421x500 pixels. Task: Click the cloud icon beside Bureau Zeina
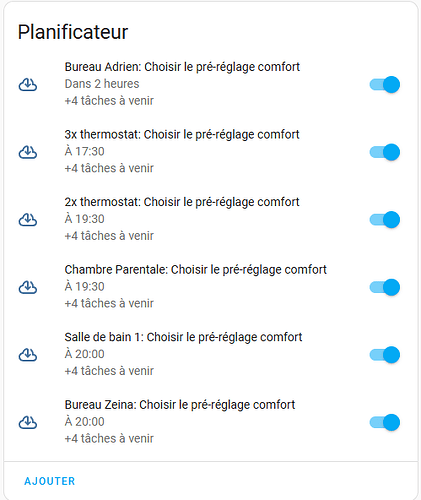[x=28, y=422]
